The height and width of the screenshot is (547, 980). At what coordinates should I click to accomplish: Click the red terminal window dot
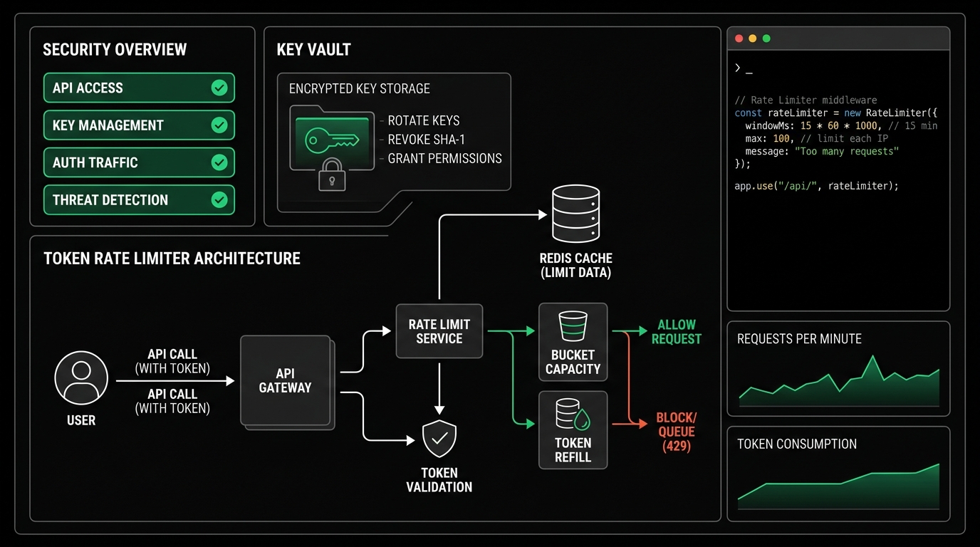coord(739,38)
